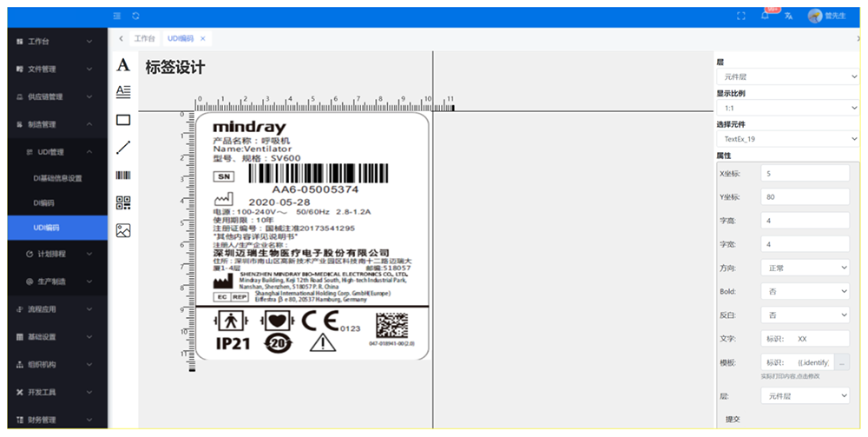Click the X坐标 input field
Screen dimensions: 868x437
point(805,173)
